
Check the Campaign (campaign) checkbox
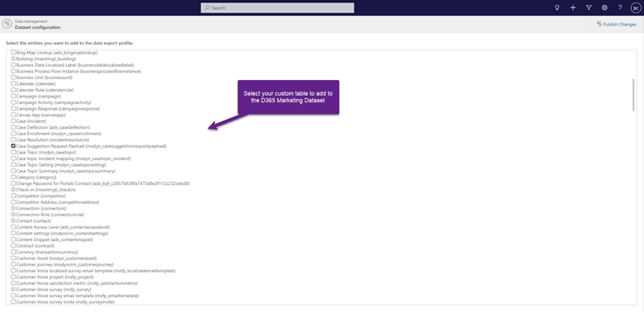pyautogui.click(x=13, y=96)
